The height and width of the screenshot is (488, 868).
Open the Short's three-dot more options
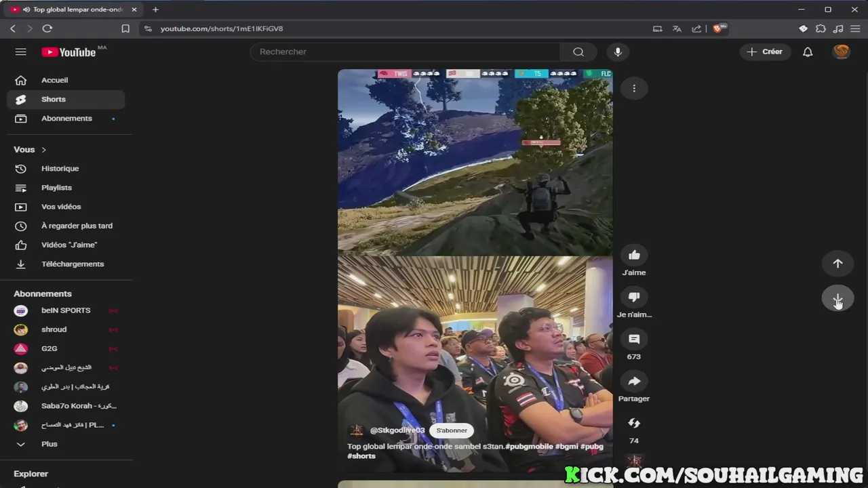pyautogui.click(x=634, y=88)
